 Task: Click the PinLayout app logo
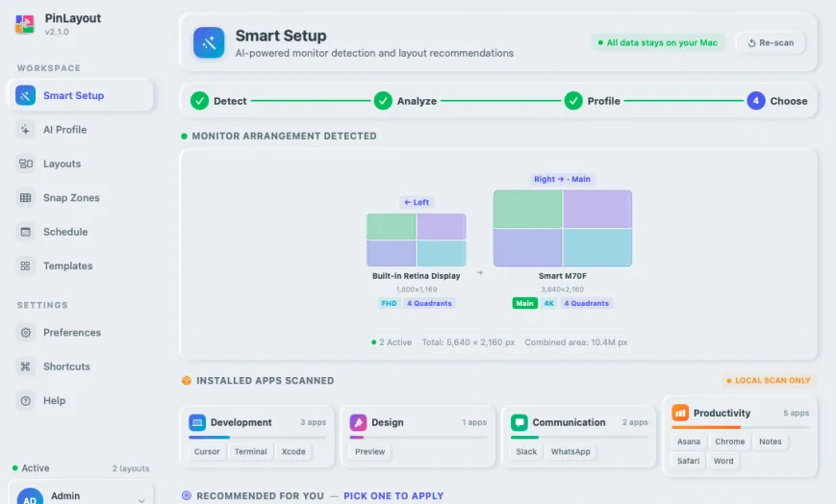24,24
